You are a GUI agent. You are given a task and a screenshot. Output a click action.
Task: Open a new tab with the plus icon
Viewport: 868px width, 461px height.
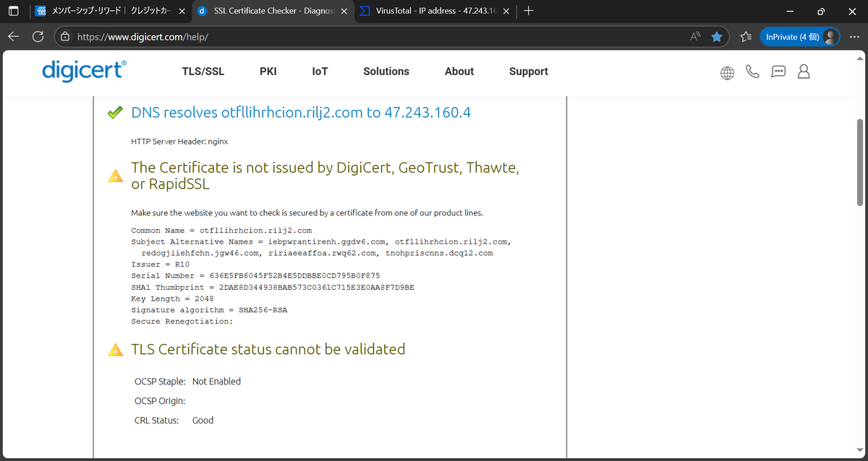click(x=529, y=12)
